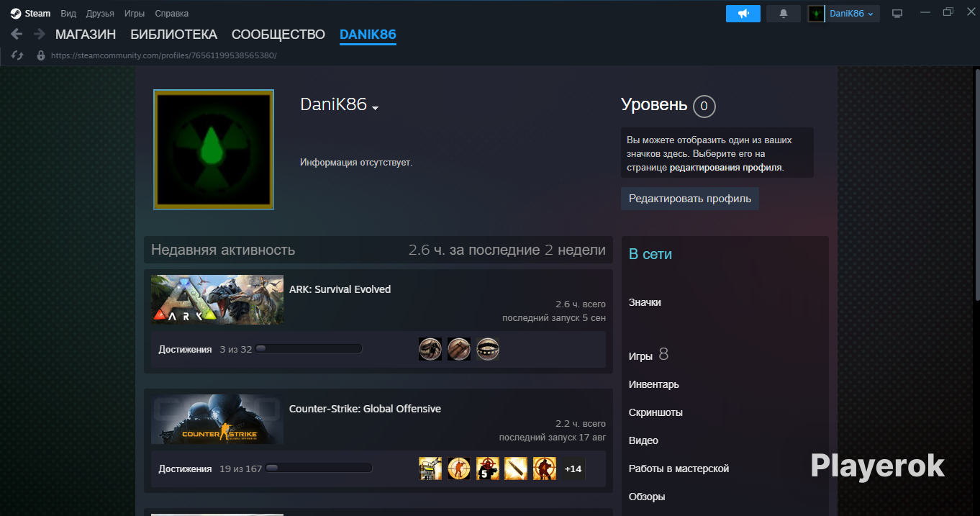Open the Справка menu
The height and width of the screenshot is (516, 980).
click(172, 14)
